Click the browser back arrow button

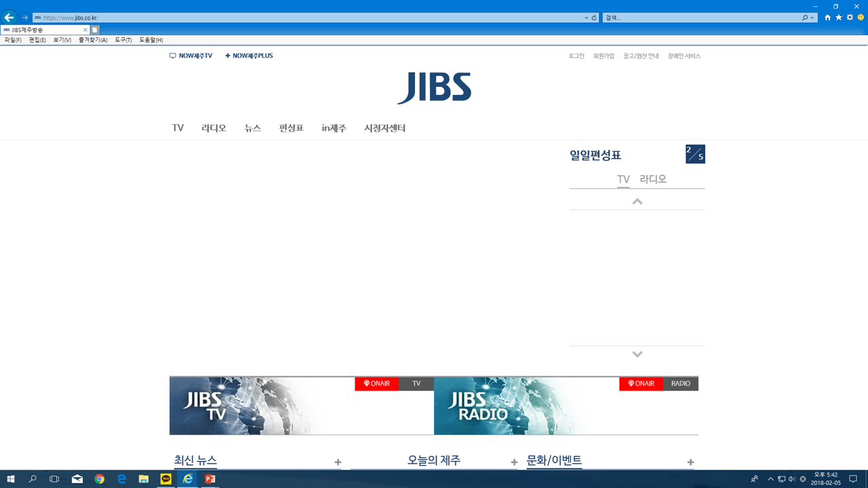9,18
